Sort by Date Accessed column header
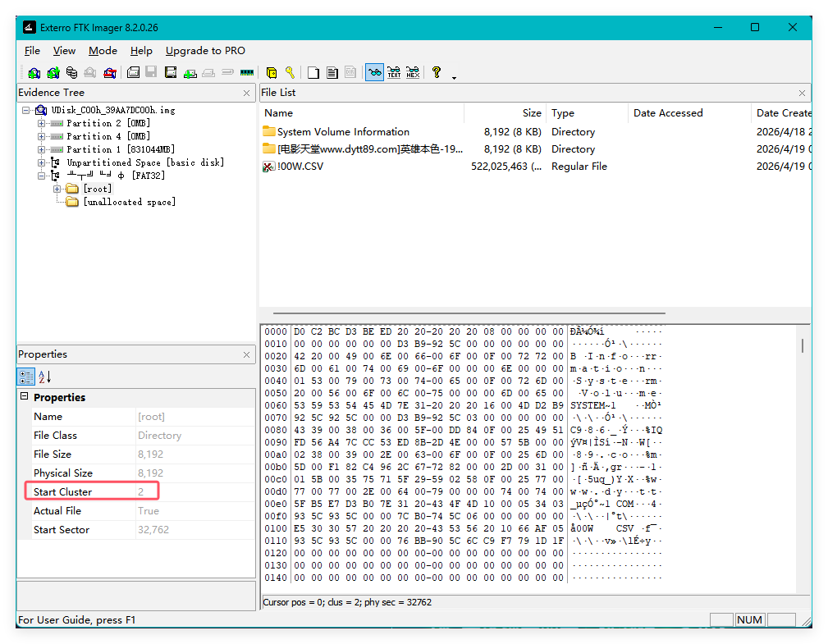This screenshot has width=828, height=644. pyautogui.click(x=689, y=113)
